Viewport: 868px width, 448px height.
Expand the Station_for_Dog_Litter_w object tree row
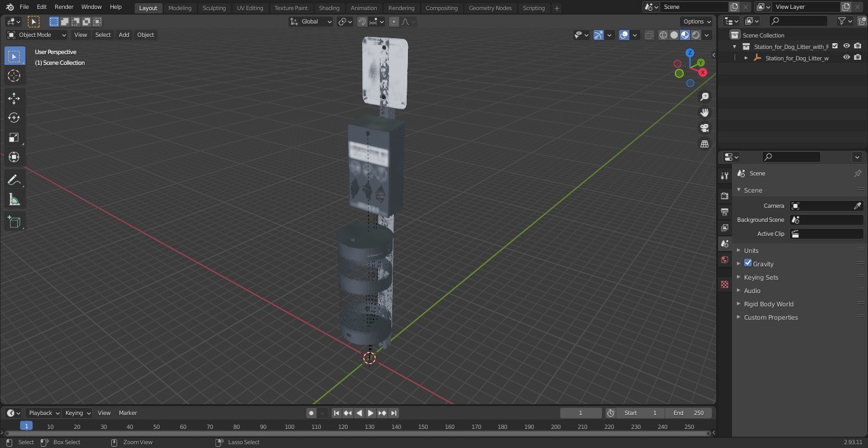point(746,58)
